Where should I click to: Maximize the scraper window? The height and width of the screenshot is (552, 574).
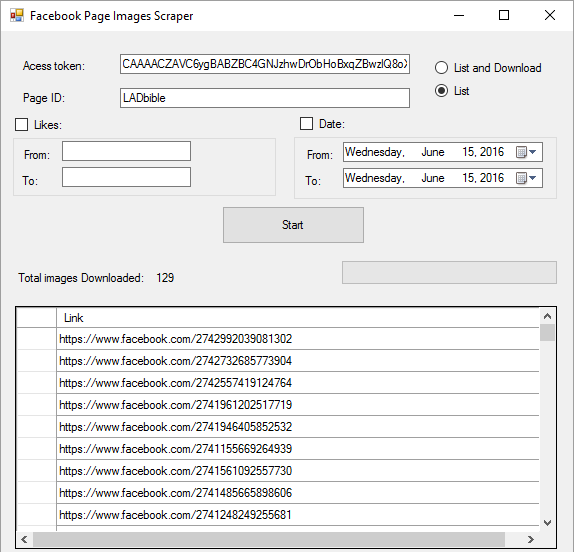(504, 15)
